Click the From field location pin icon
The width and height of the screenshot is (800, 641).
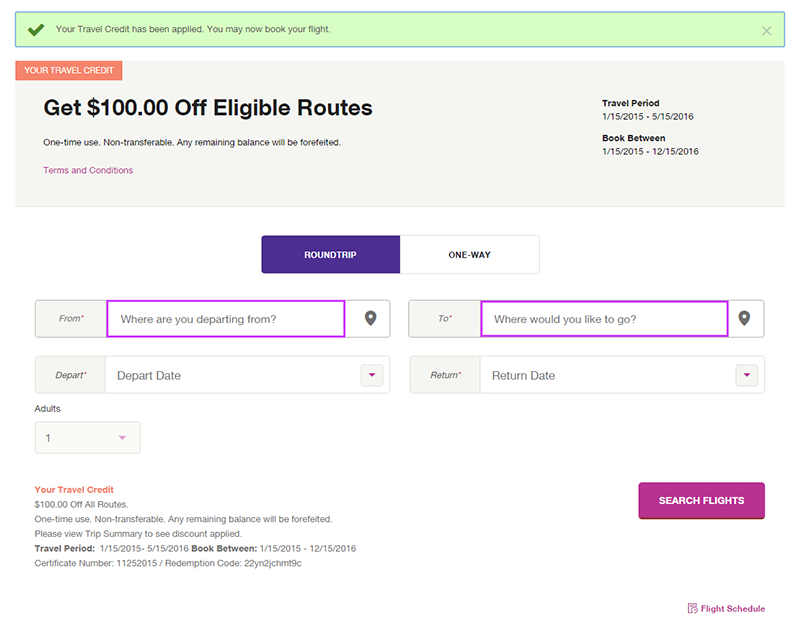pos(371,319)
